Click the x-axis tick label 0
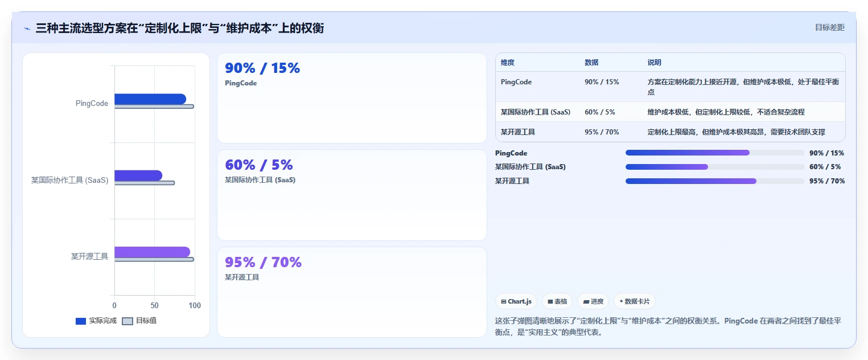Image resolution: width=868 pixels, height=360 pixels. pos(114,305)
